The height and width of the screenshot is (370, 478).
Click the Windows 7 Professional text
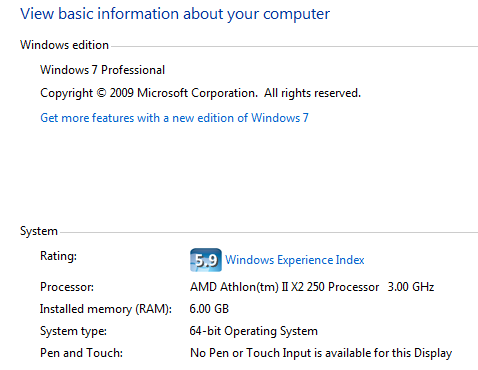tap(103, 70)
